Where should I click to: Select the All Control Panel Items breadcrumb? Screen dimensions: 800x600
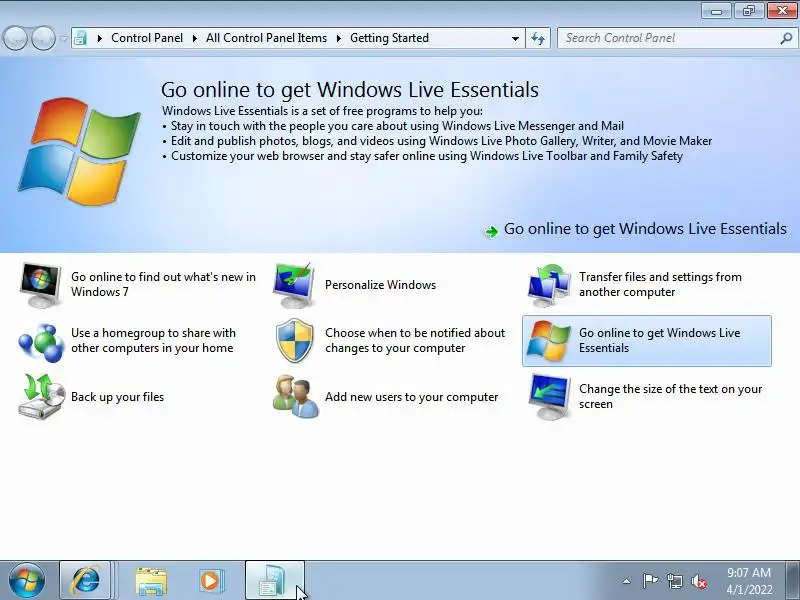[266, 38]
